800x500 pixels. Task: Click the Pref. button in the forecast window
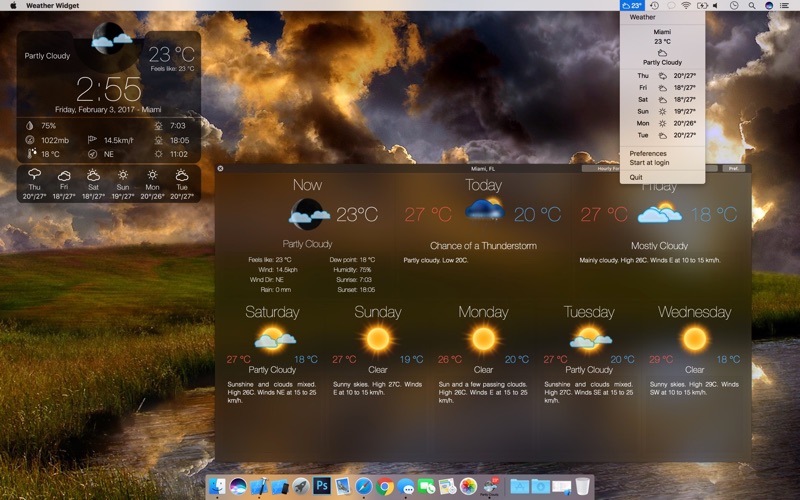pos(734,169)
